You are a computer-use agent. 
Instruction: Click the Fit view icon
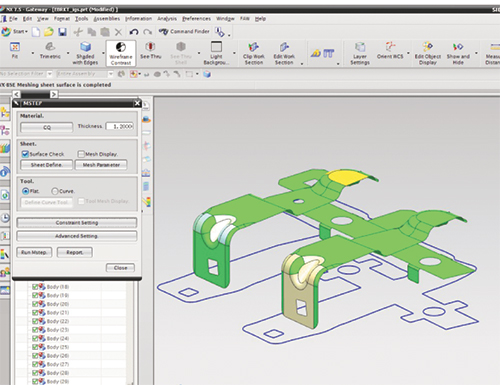(15, 47)
